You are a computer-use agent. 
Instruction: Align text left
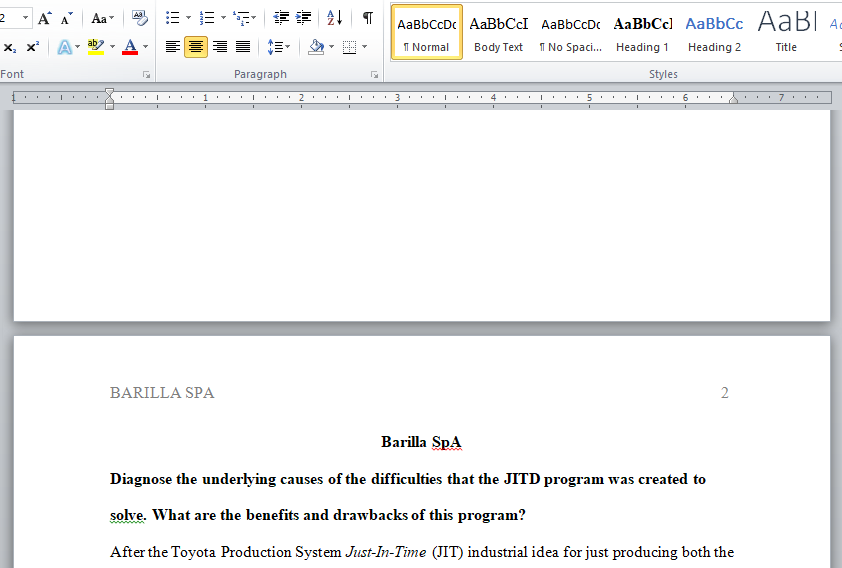pyautogui.click(x=172, y=47)
